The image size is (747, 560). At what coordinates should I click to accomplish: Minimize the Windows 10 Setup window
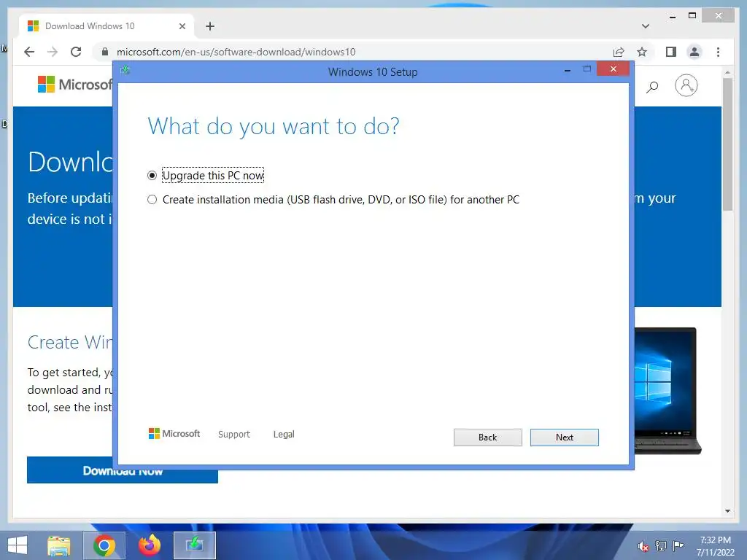pyautogui.click(x=568, y=70)
